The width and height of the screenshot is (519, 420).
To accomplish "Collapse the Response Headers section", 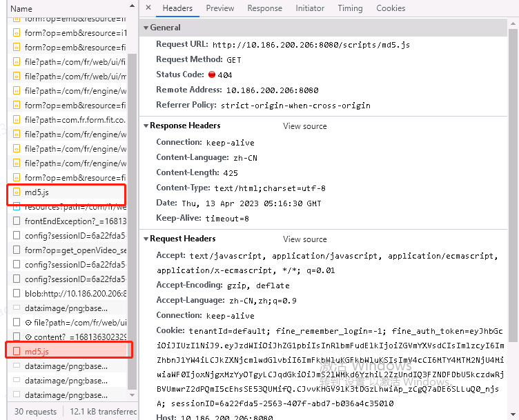I will click(x=146, y=126).
